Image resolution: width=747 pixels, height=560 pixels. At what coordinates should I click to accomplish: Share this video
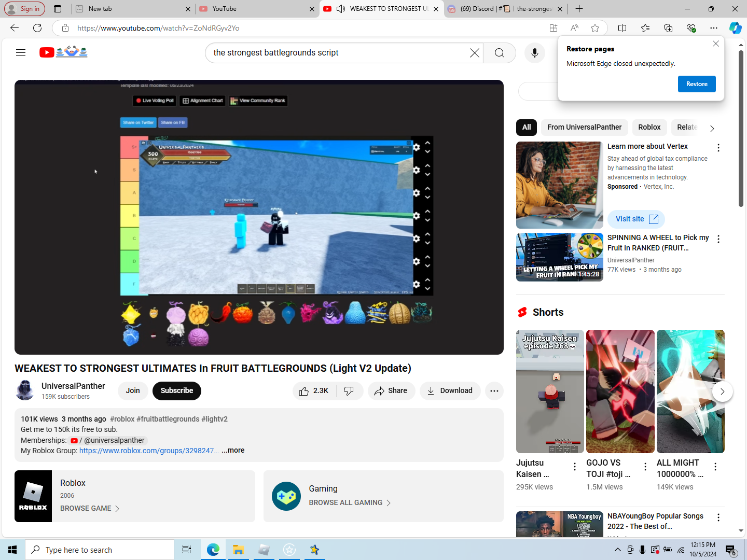(x=391, y=391)
